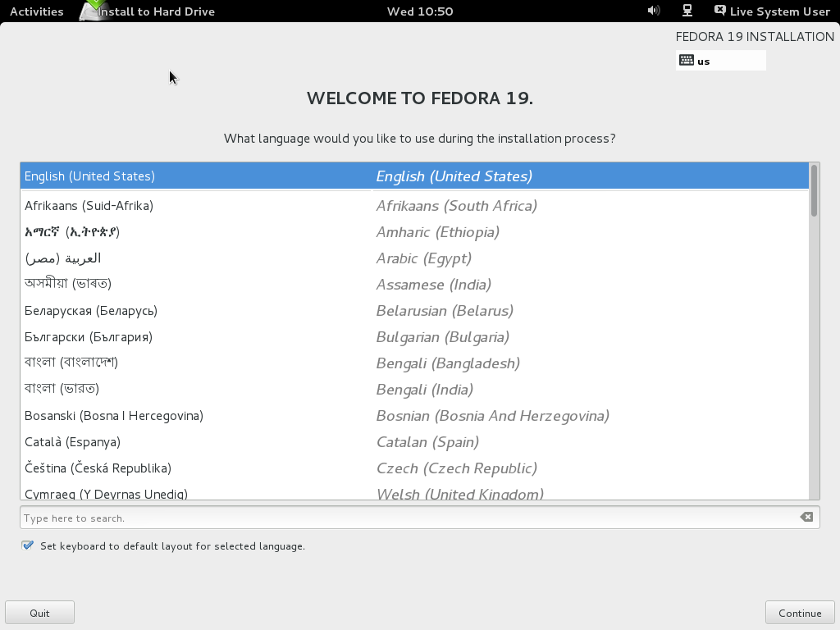Click the display/network icon in the top bar
Image resolution: width=840 pixels, height=630 pixels.
(686, 11)
